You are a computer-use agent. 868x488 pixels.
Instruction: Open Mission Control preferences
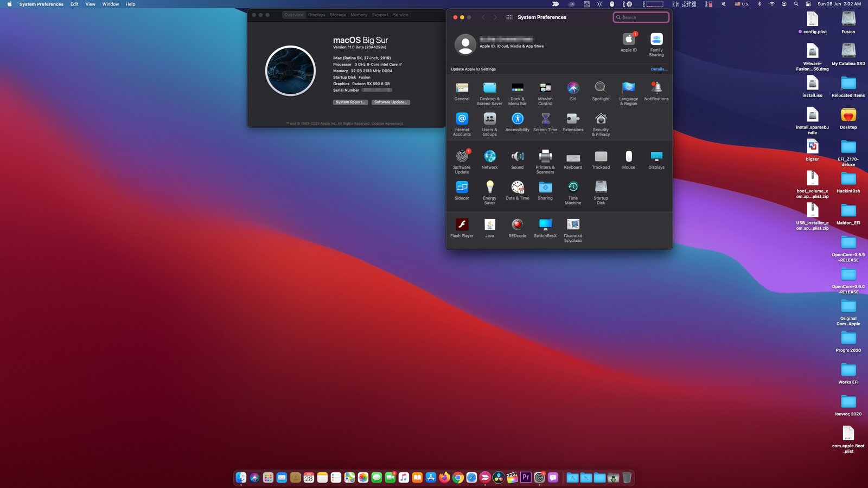tap(545, 88)
